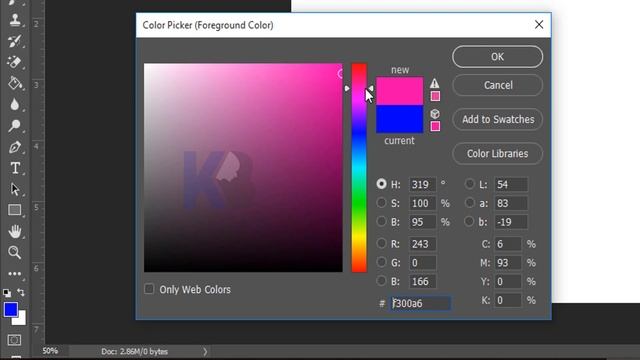Image resolution: width=640 pixels, height=360 pixels.
Task: Click the R value field showing 243
Action: point(422,244)
